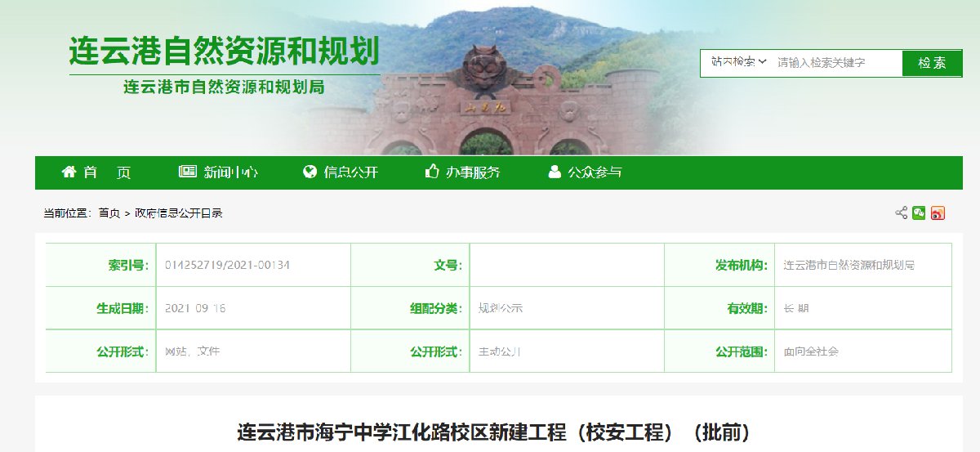This screenshot has width=980, height=452.
Task: Click the 有效期 value 长期
Action: (x=796, y=308)
